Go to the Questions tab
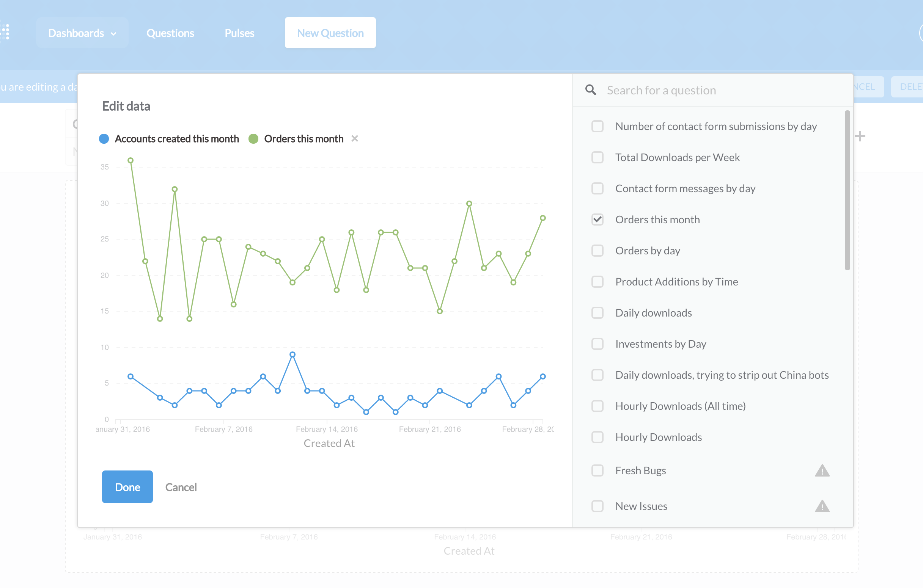The width and height of the screenshot is (923, 588). point(170,33)
